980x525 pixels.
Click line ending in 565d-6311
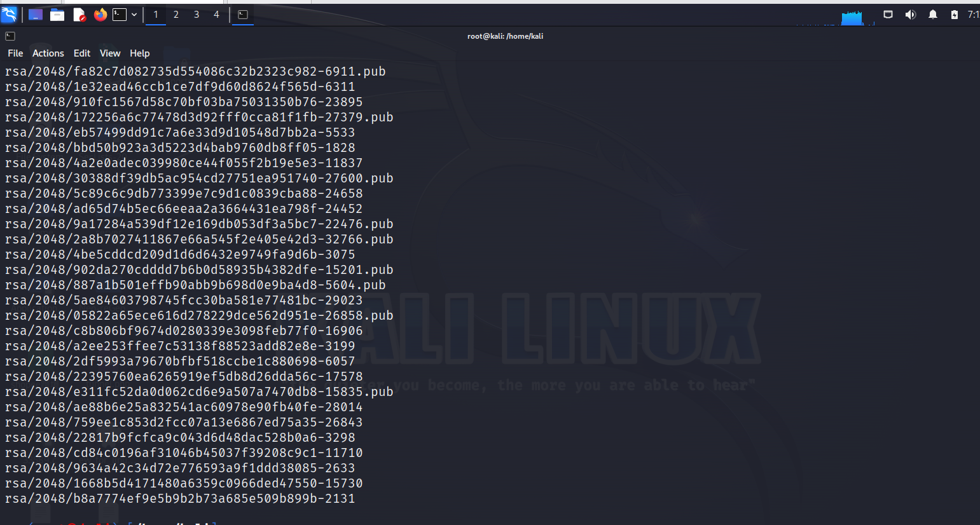pyautogui.click(x=180, y=86)
